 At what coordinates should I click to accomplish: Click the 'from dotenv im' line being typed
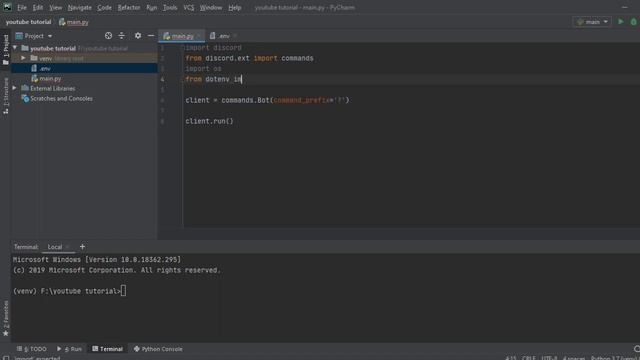(213, 79)
